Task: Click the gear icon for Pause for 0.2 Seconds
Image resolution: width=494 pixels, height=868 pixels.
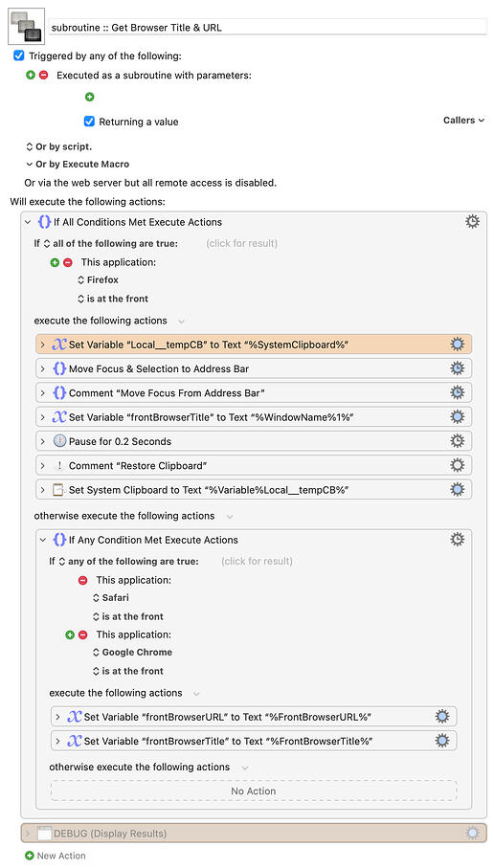Action: pos(457,441)
